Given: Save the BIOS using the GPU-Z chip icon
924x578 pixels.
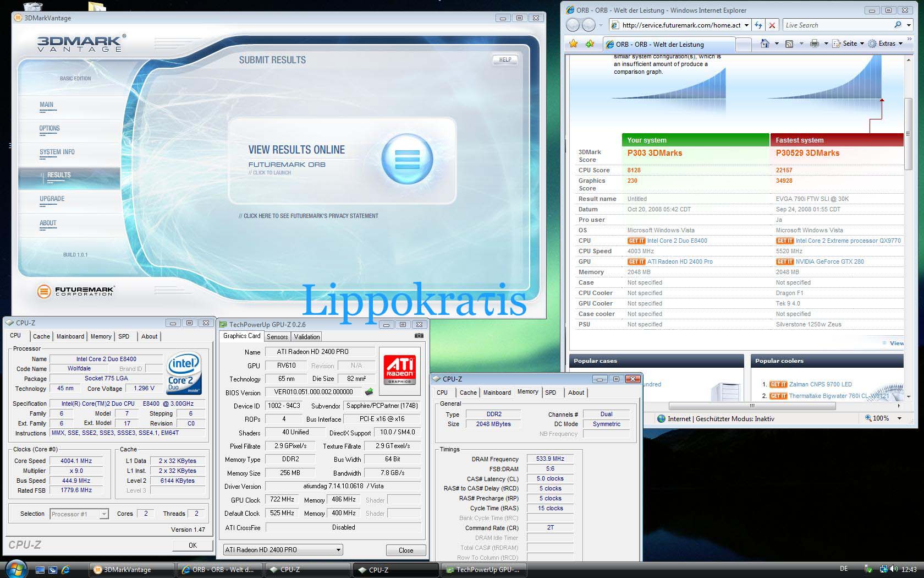Looking at the screenshot, I should coord(369,392).
